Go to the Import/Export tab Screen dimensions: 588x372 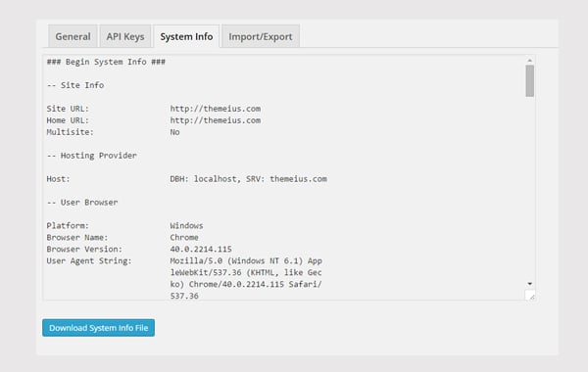click(261, 36)
